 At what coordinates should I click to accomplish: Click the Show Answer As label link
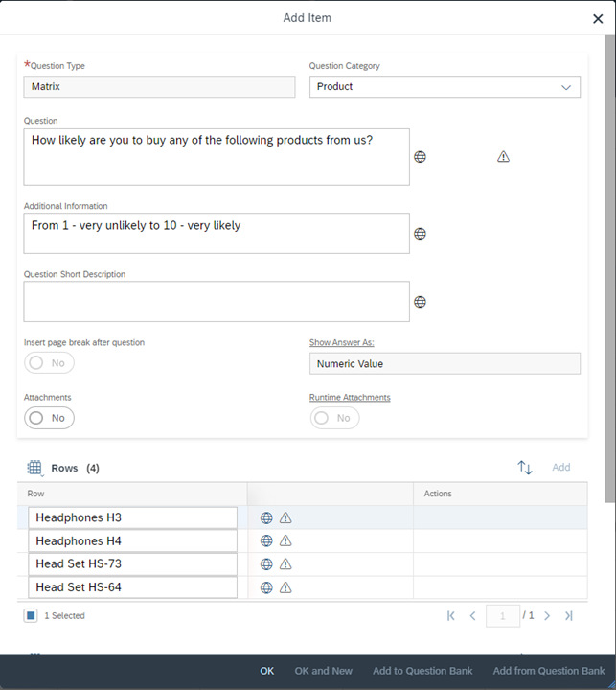click(341, 342)
